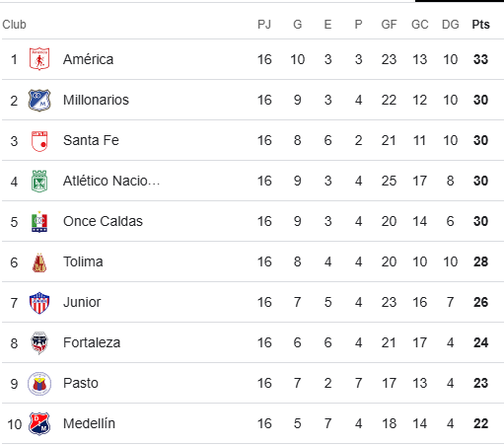
Task: Open the Once Caldas team link
Action: (103, 221)
